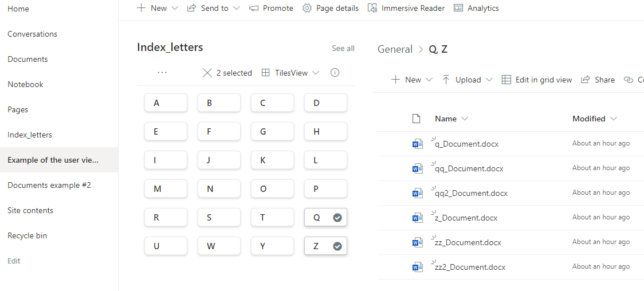The image size is (644, 291).
Task: Open z_Document.docx file name
Action: point(466,218)
